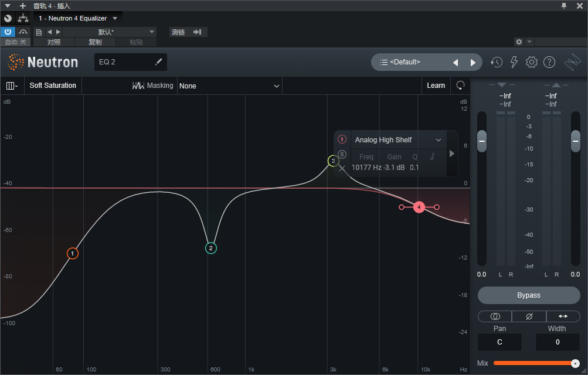This screenshot has height=375, width=588.
Task: Click the output gain slider handle
Action: click(x=576, y=141)
